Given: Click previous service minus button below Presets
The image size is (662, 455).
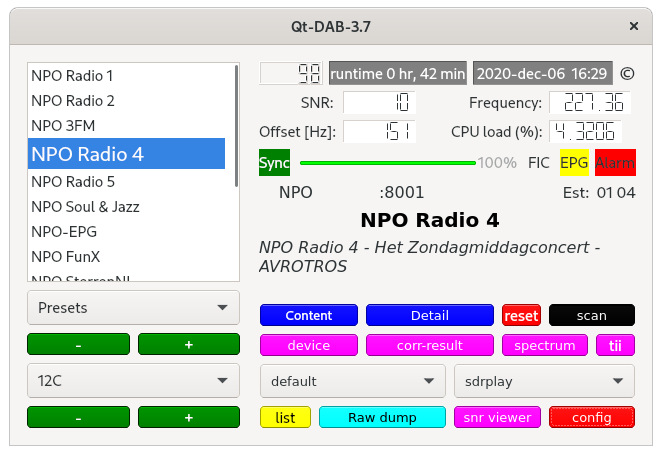Looking at the screenshot, I should [79, 344].
